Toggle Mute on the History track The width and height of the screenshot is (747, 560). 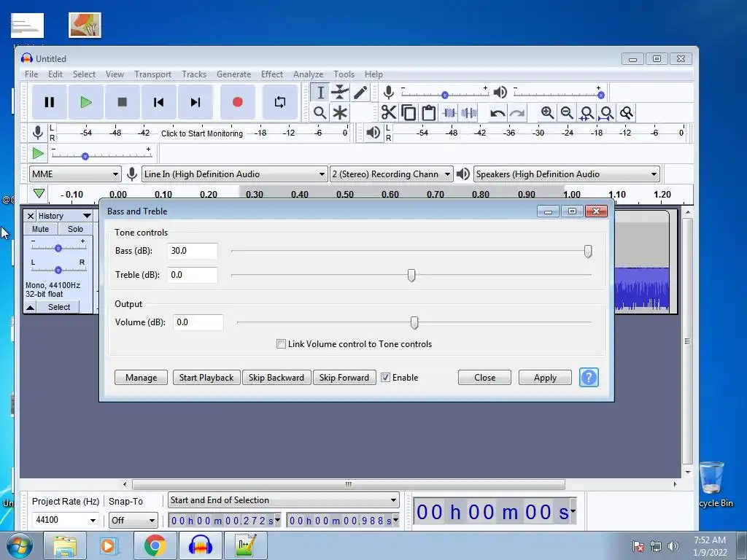click(41, 229)
